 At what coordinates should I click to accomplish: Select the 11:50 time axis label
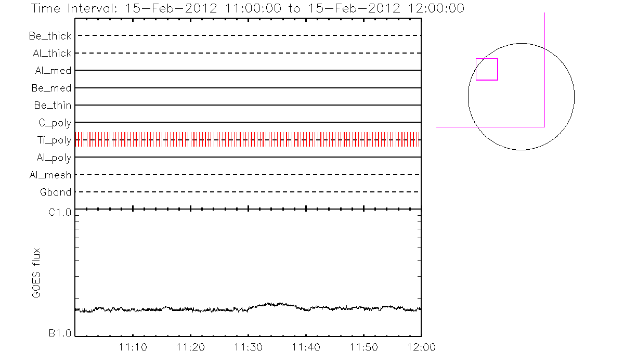[363, 347]
